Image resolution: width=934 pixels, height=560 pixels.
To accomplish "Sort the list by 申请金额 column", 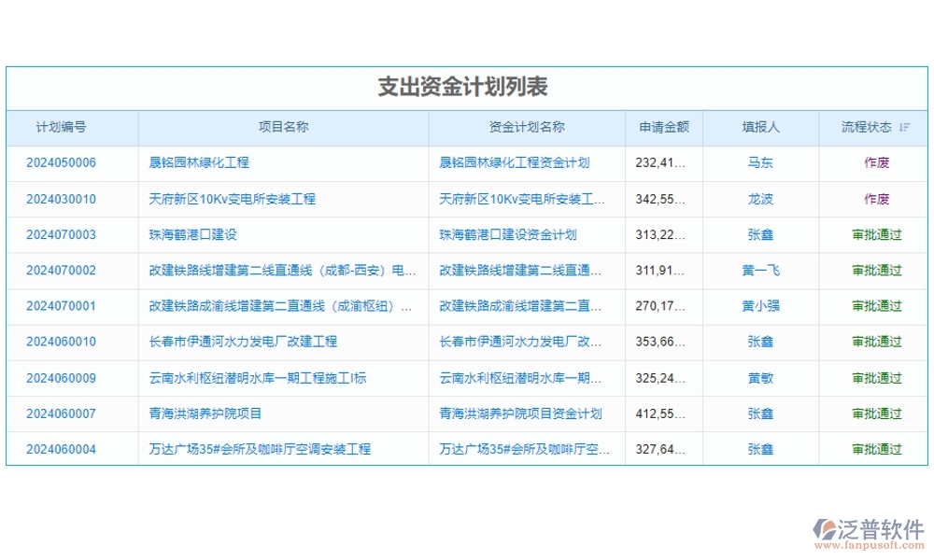I will (664, 128).
